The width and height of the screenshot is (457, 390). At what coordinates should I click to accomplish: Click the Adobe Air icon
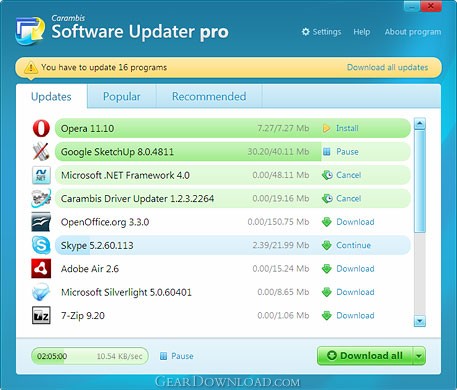[41, 269]
